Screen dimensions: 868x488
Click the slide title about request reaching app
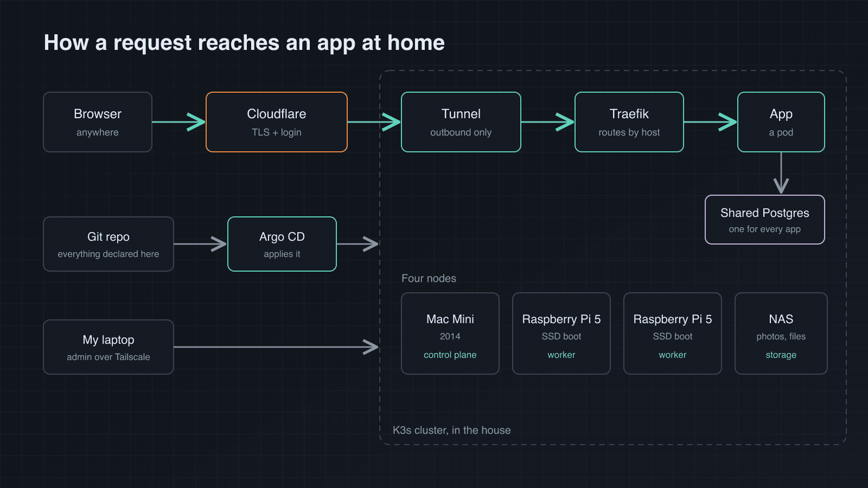click(244, 43)
